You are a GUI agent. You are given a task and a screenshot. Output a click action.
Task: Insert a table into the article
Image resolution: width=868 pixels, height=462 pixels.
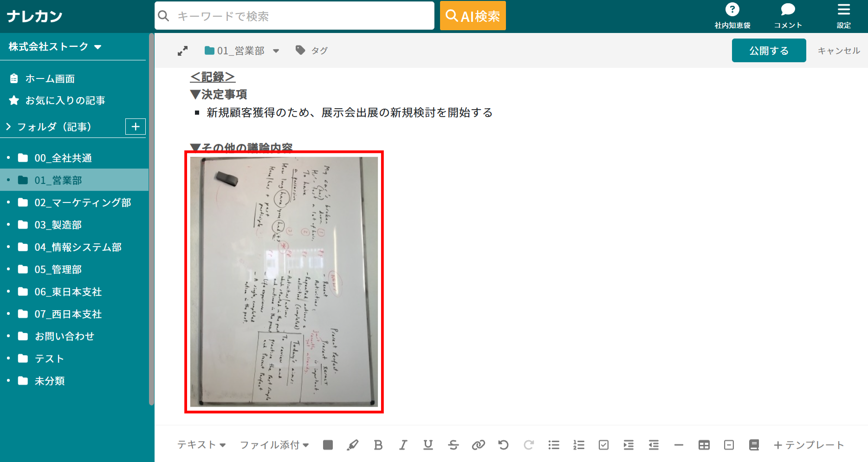pos(704,445)
